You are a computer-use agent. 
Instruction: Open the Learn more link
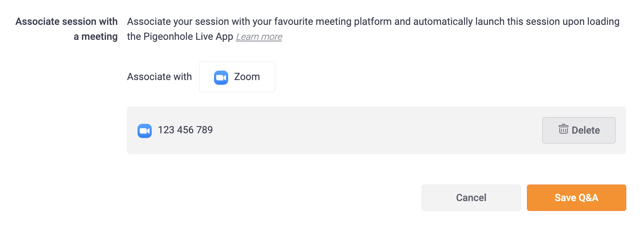coord(259,37)
